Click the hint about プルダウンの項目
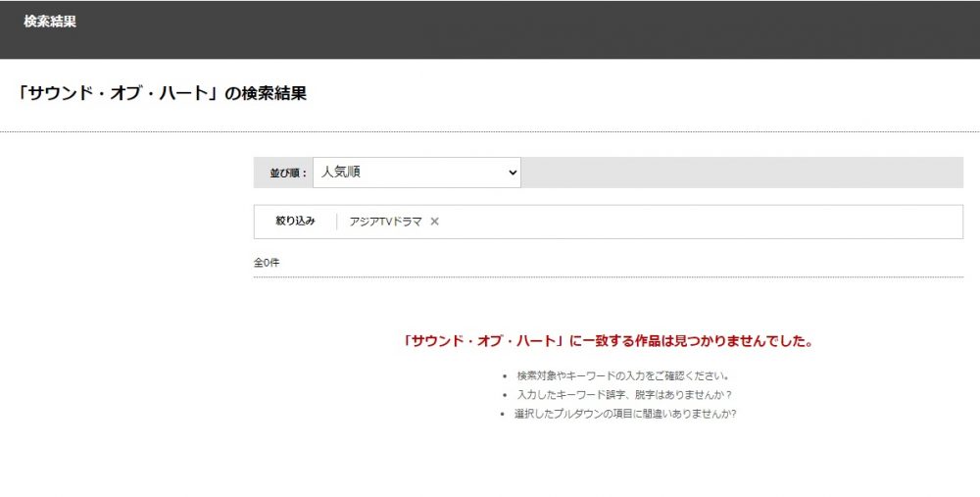This screenshot has width=980, height=497. pos(625,414)
